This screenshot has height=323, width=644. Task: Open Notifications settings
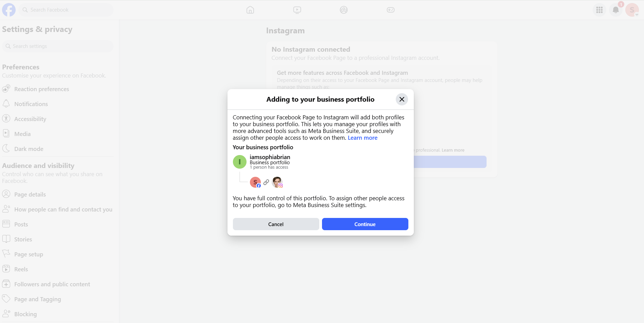pos(58,104)
